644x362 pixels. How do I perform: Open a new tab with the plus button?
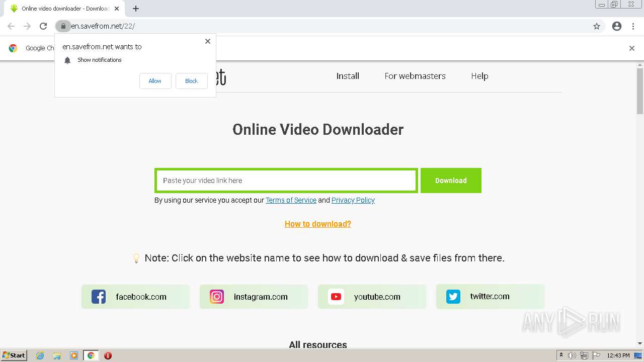(136, 9)
